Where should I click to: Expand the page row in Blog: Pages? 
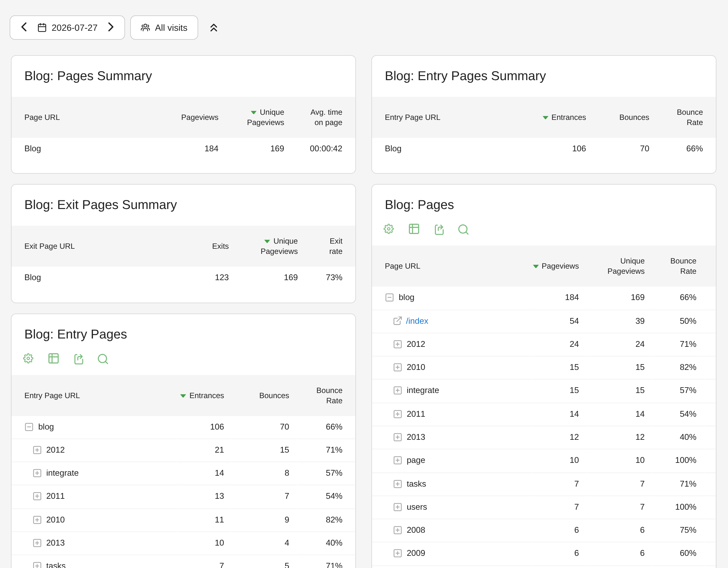tap(397, 460)
